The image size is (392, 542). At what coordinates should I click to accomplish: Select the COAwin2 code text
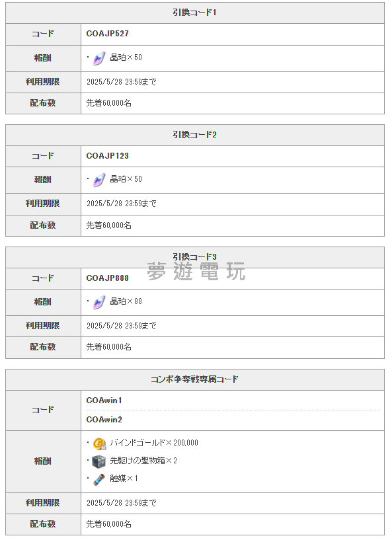[x=104, y=420]
